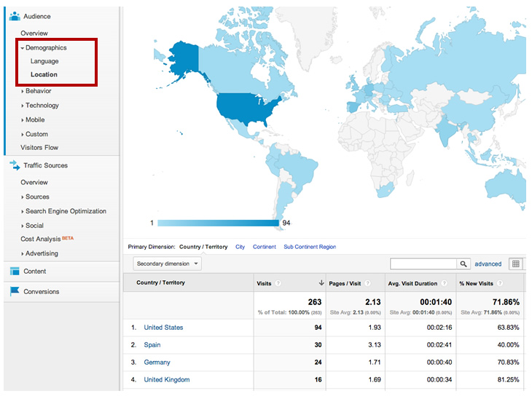
Task: Select Location under Demographics
Action: [44, 74]
